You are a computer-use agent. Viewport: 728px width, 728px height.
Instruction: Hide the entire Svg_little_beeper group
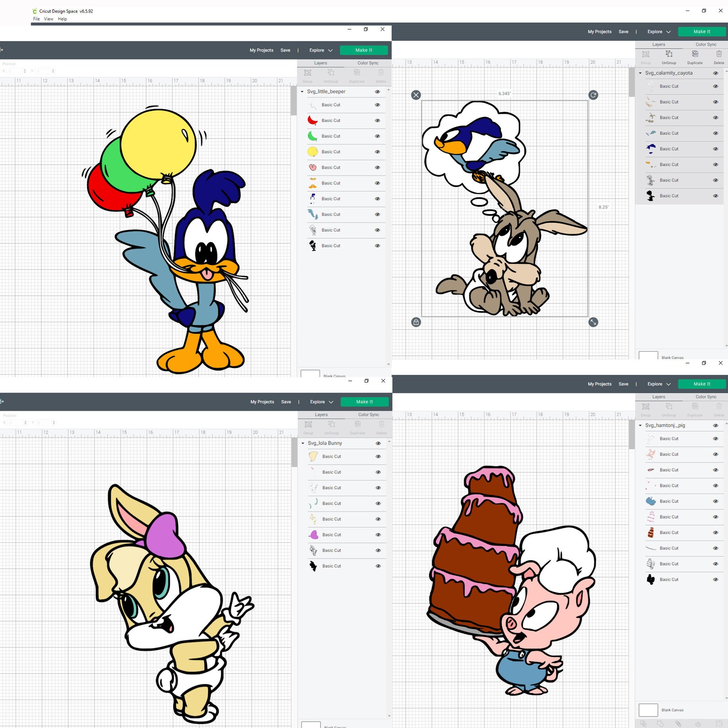(x=377, y=92)
